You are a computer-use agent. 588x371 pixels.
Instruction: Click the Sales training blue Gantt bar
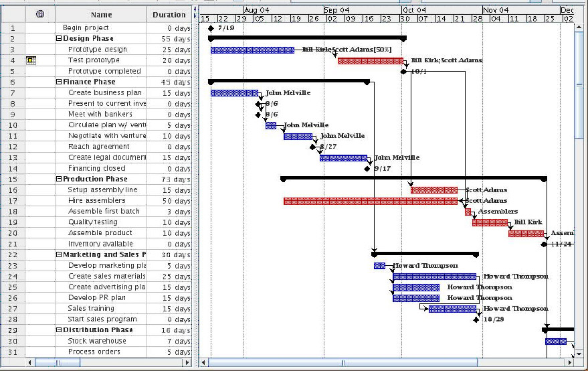point(453,309)
